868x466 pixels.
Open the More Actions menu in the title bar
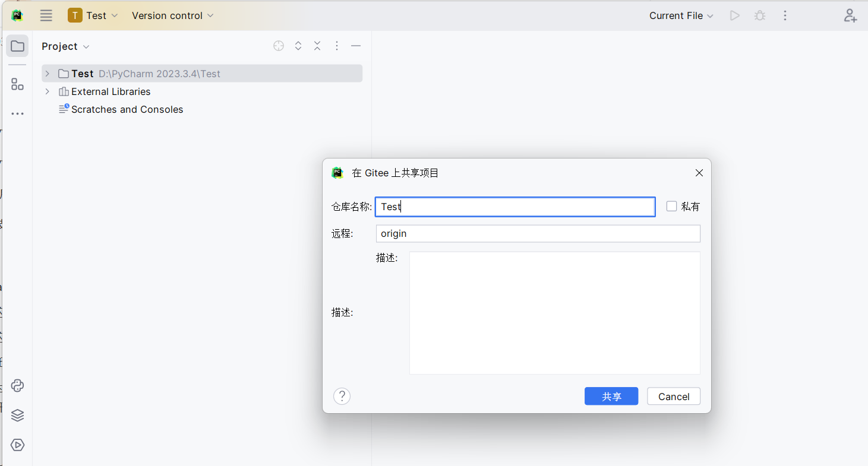tap(785, 16)
